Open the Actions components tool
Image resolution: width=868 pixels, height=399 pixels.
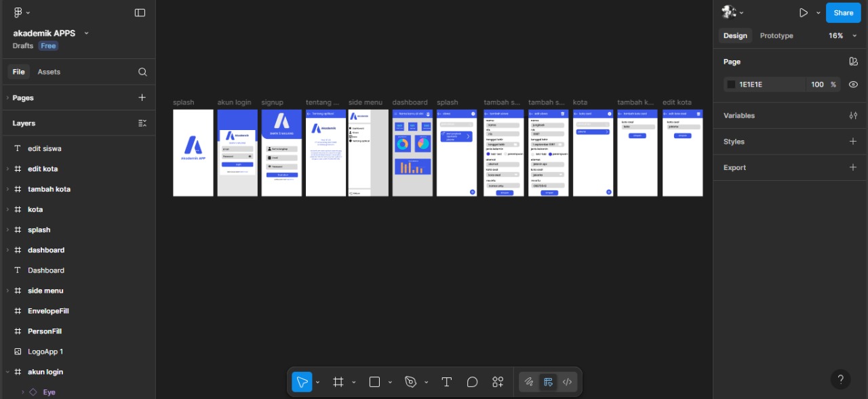[x=498, y=382]
